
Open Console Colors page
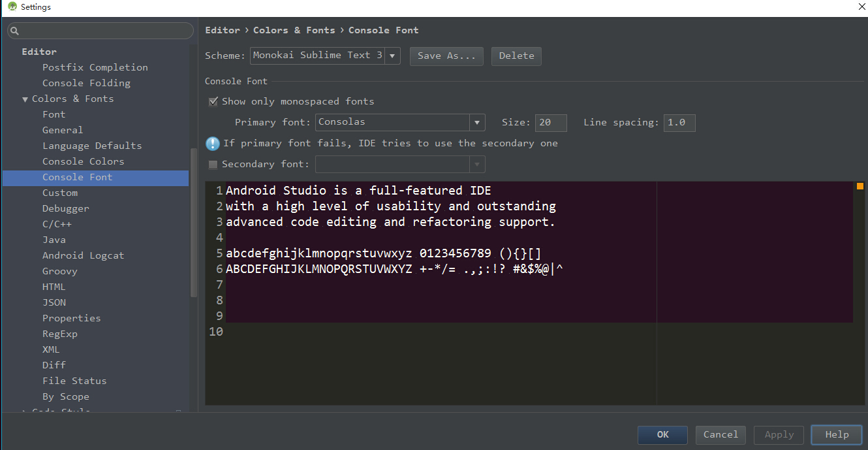pos(83,161)
